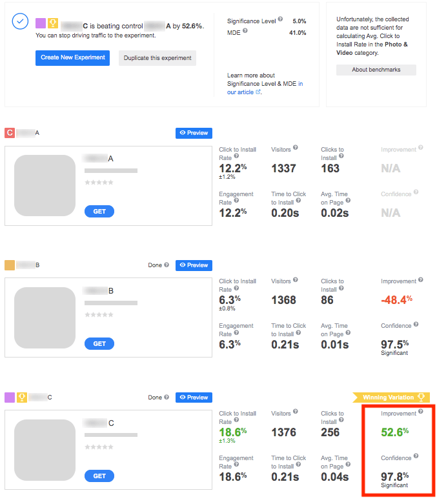446x504 pixels.
Task: Click the circled checkmark status icon
Action: (20, 21)
